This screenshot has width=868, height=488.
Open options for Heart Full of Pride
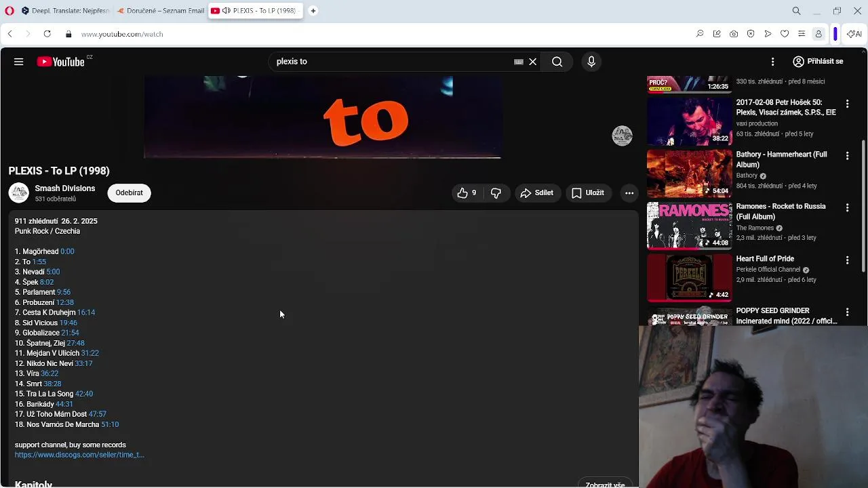tap(847, 260)
